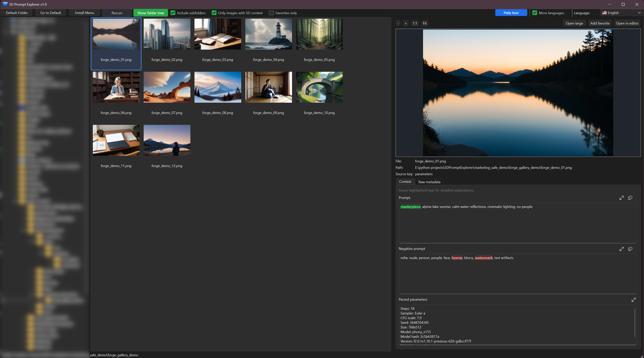Expand the Negative prompt box
Screen dimensions: 644x358
pyautogui.click(x=621, y=249)
